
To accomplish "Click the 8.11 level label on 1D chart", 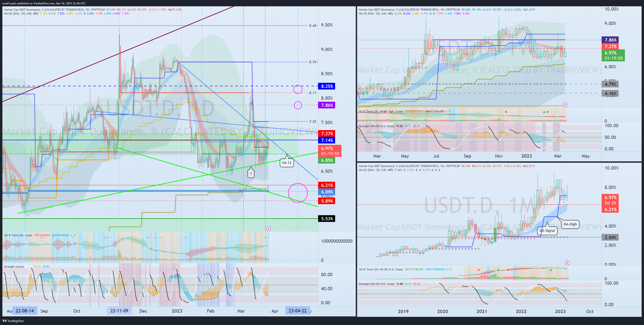I will point(313,93).
